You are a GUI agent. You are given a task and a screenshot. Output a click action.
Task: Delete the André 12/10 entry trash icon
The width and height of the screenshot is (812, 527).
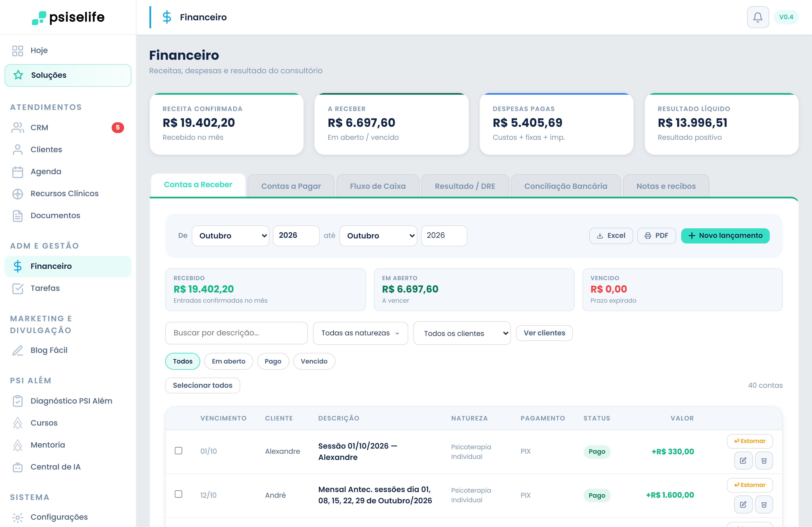click(x=764, y=504)
